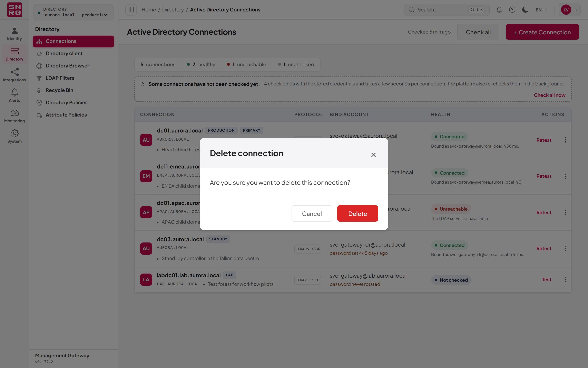
Task: Open the EN language dropdown
Action: tap(541, 10)
